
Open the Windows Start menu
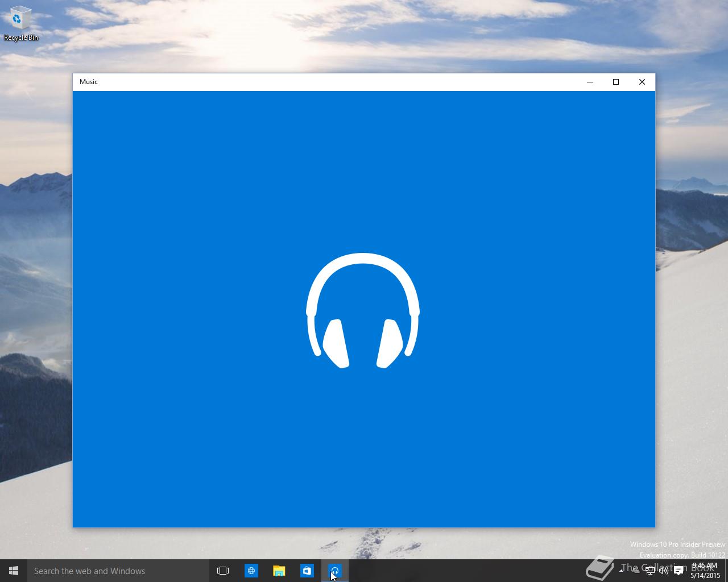(14, 571)
